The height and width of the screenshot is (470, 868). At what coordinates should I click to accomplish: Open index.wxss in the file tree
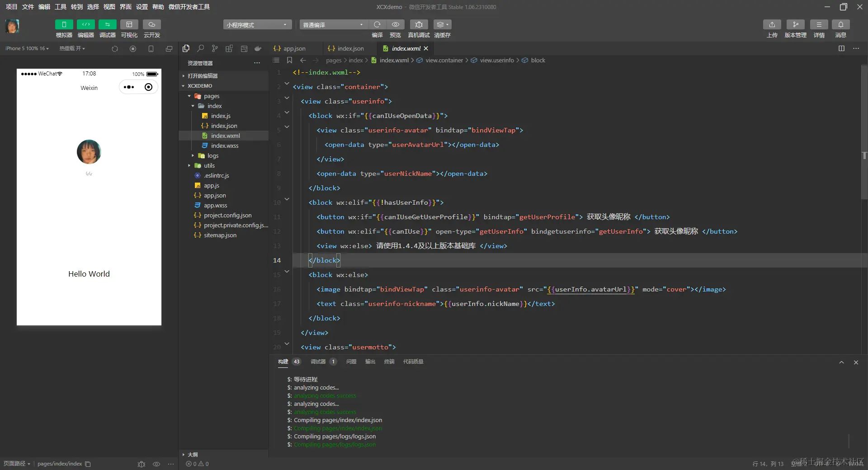[x=224, y=146]
